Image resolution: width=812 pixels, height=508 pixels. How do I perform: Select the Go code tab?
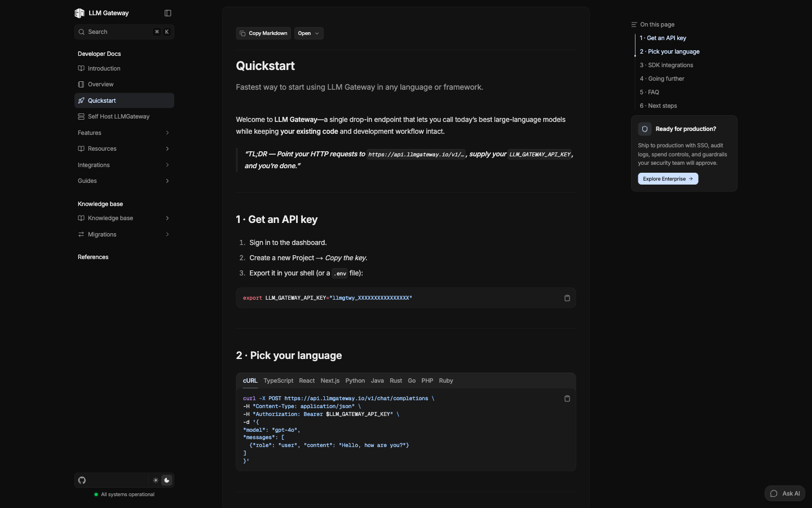tap(412, 381)
